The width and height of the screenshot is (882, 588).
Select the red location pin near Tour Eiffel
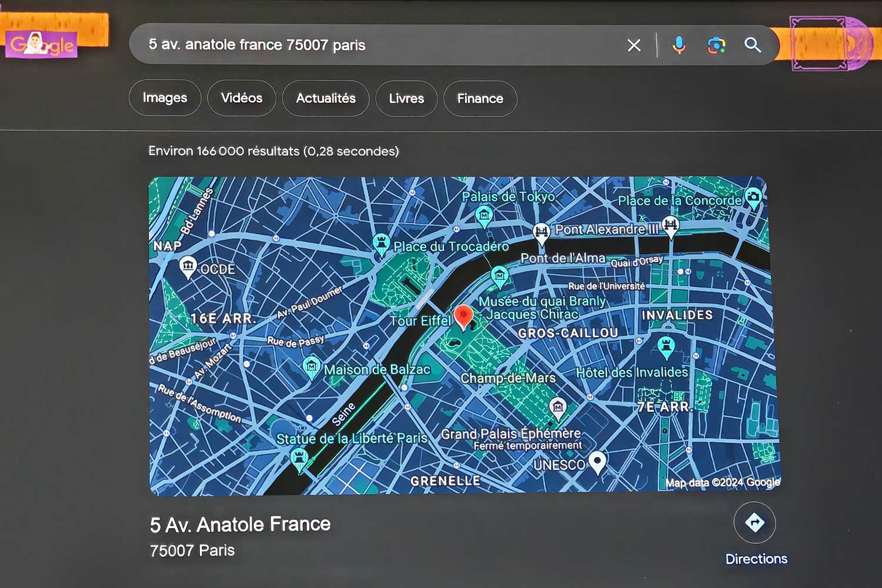click(x=463, y=317)
